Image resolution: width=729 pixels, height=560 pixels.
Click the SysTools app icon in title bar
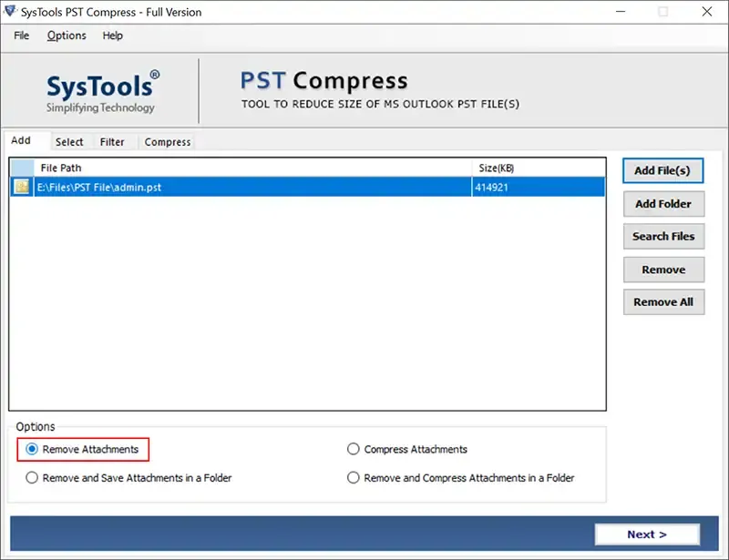[10, 11]
